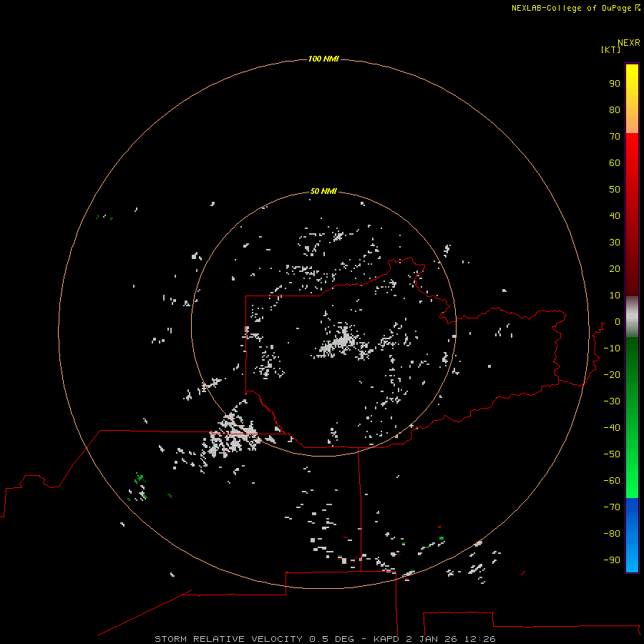Pick the blue bottom segment of color bar
This screenshot has height=644, width=644.
[632, 535]
